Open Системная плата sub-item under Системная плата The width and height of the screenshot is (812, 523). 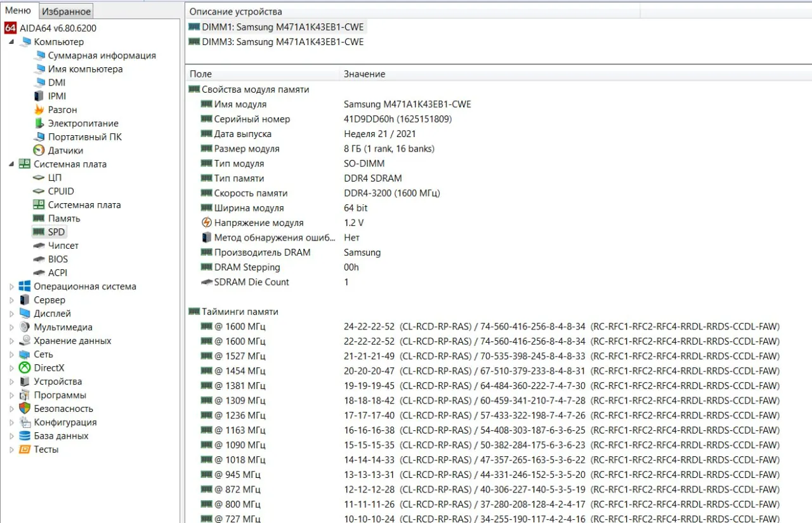pyautogui.click(x=84, y=205)
